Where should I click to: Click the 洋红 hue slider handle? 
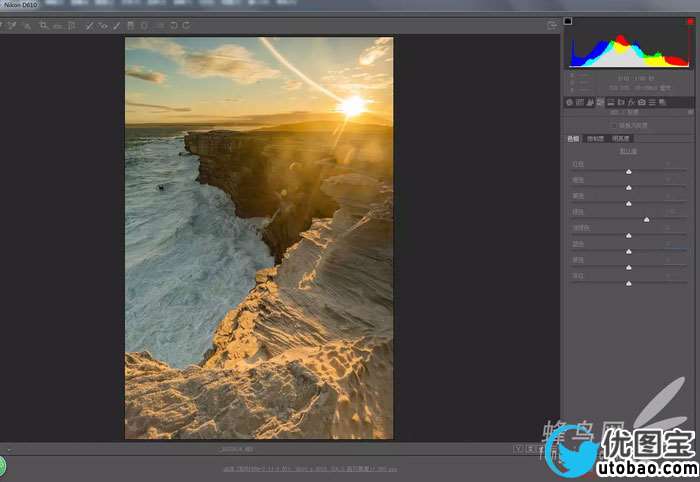point(629,283)
